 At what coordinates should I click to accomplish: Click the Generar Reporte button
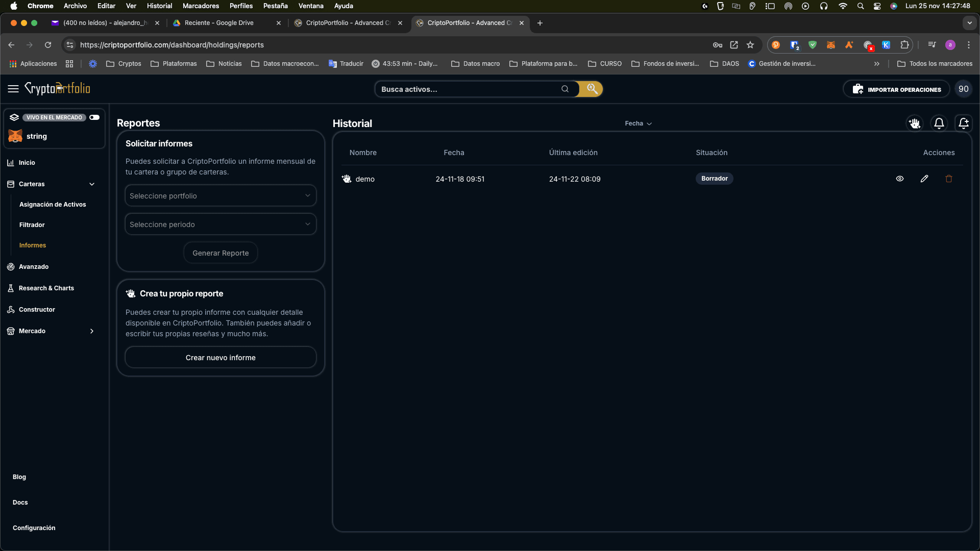(x=220, y=253)
